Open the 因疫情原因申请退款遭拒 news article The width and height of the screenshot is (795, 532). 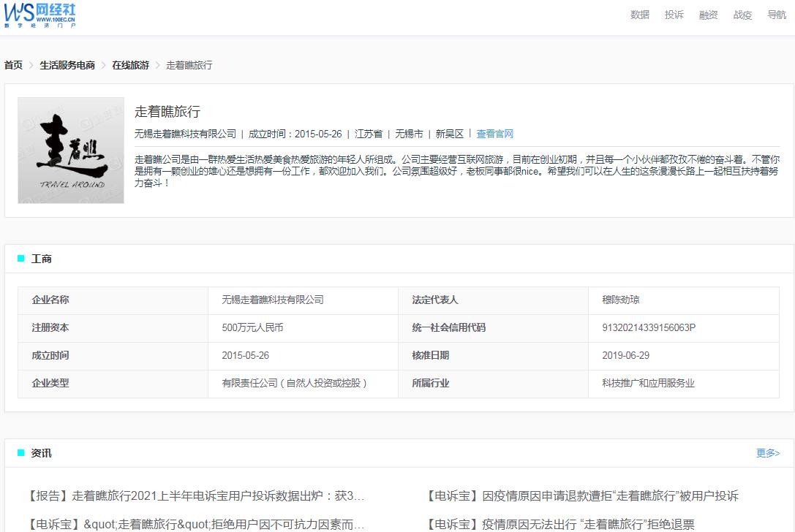581,495
